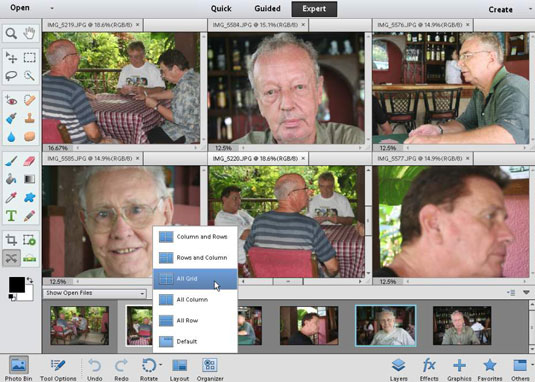Toggle the Graphics panel
Screen dimensions: 535x382
pos(459,369)
